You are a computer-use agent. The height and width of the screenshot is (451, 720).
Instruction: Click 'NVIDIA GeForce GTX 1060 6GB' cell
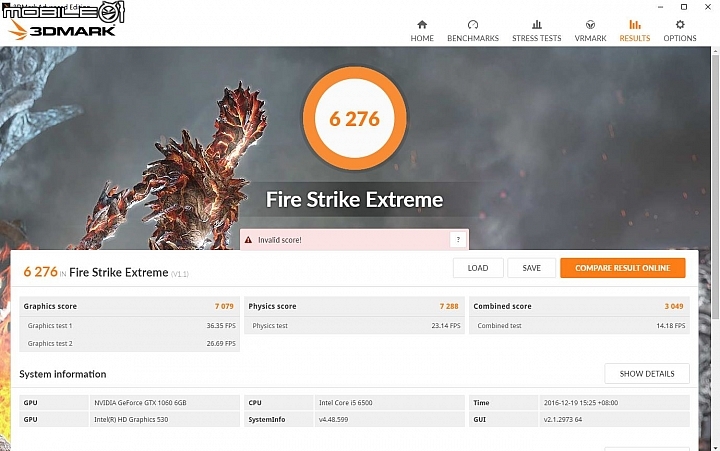pos(164,403)
